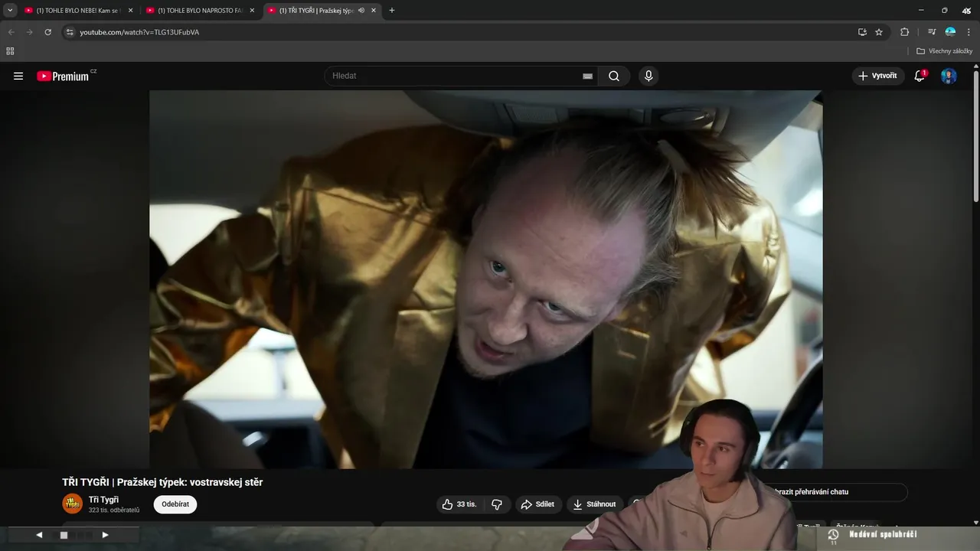
Task: Open the notifications bell
Action: tap(920, 76)
